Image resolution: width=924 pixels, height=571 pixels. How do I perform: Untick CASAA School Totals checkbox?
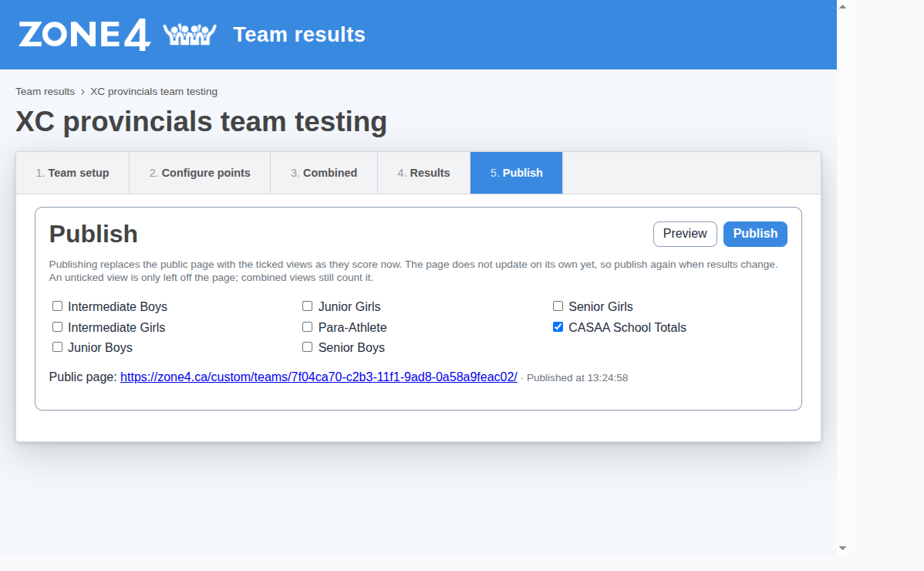(x=558, y=326)
